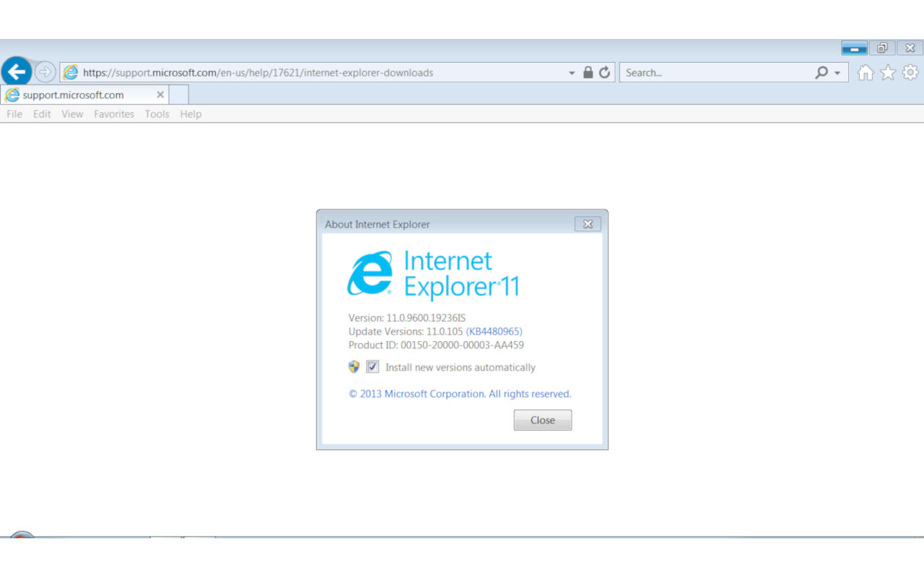This screenshot has height=578, width=924.
Task: Refresh the page with the reload icon
Action: click(x=605, y=72)
